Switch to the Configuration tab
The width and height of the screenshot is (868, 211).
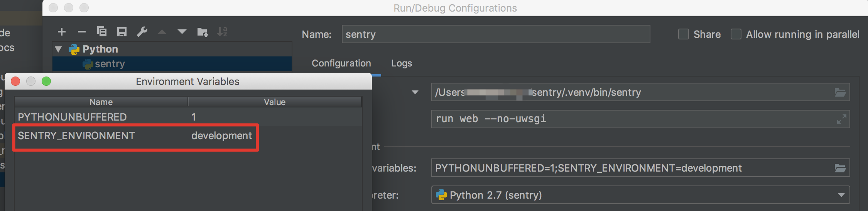point(341,63)
